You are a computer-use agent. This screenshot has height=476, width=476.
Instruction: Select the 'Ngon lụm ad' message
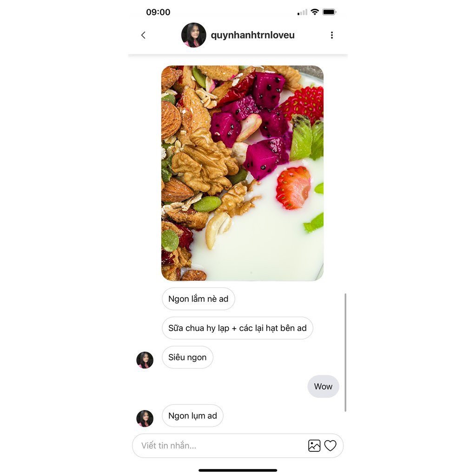pyautogui.click(x=192, y=416)
